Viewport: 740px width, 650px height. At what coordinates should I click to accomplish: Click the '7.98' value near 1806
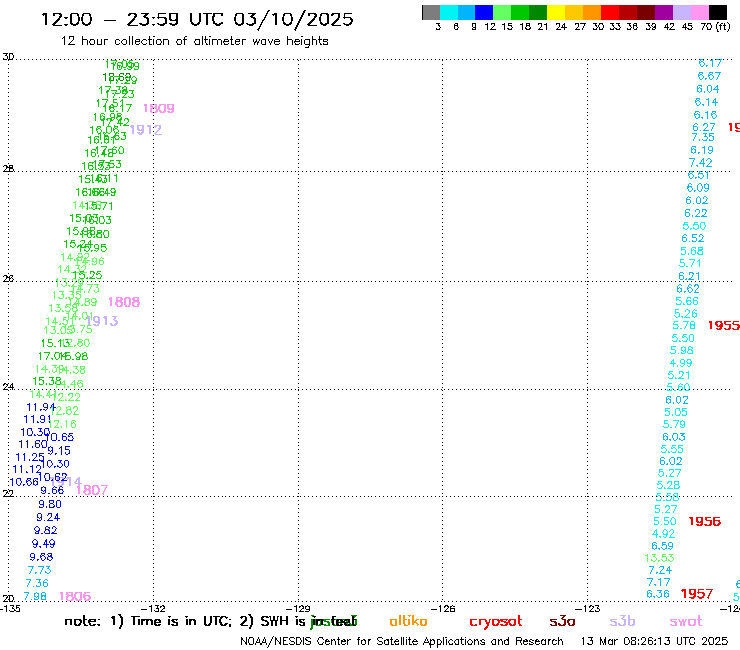click(35, 597)
